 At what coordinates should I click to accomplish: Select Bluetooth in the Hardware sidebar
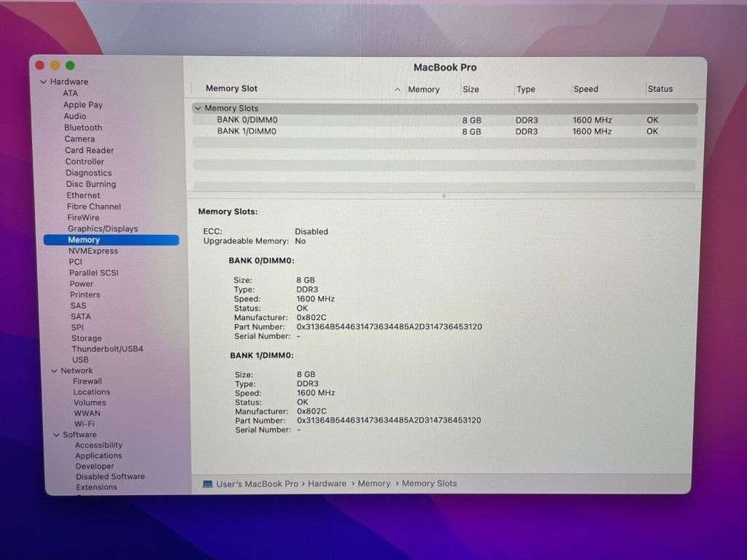click(x=82, y=127)
